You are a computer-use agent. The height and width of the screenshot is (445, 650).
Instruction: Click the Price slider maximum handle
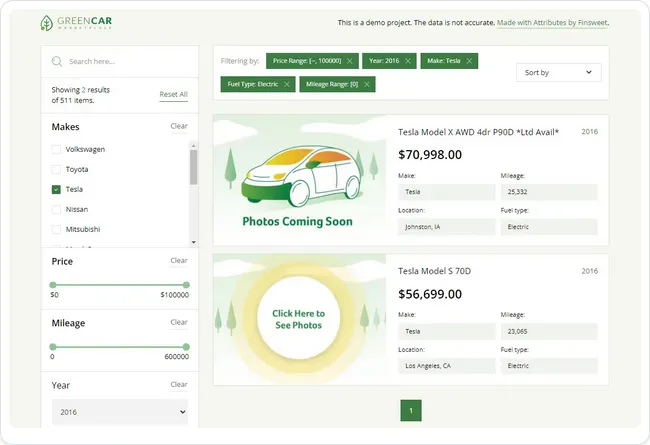[186, 285]
